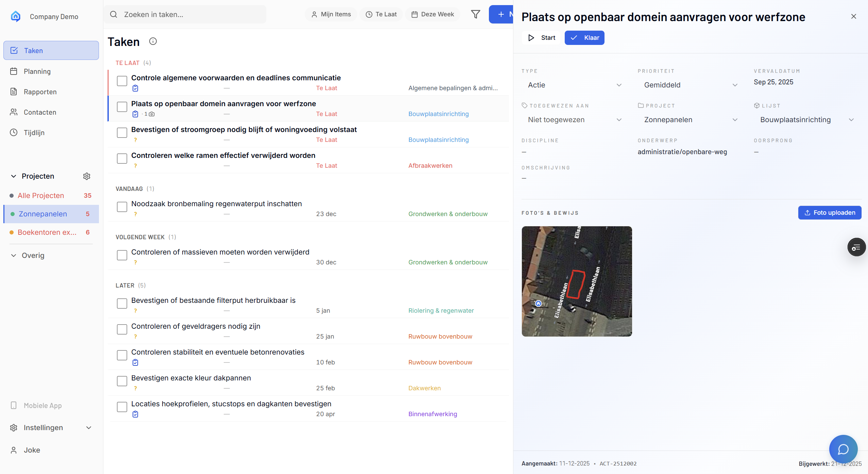Go to Rapporten in sidebar

point(40,92)
